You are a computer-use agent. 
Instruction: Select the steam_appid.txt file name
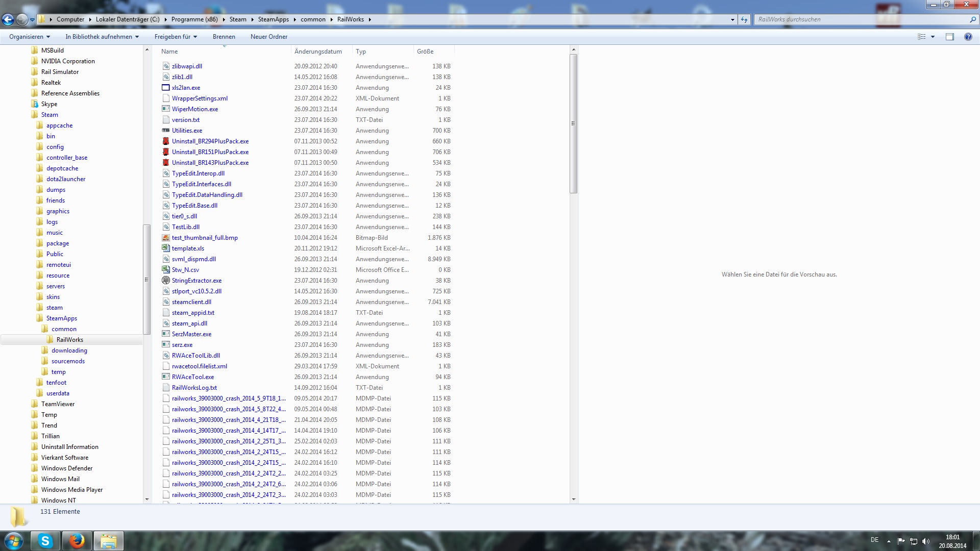tap(193, 313)
